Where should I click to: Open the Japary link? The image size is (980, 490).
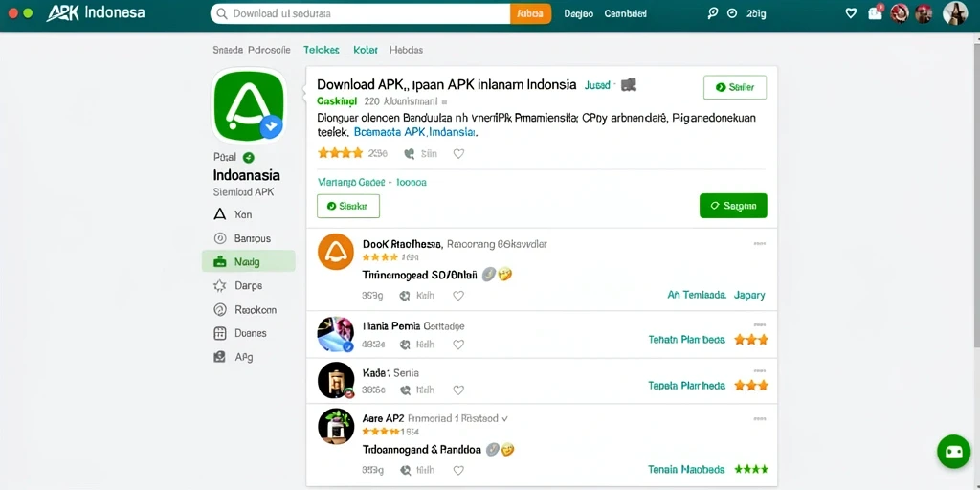[749, 295]
